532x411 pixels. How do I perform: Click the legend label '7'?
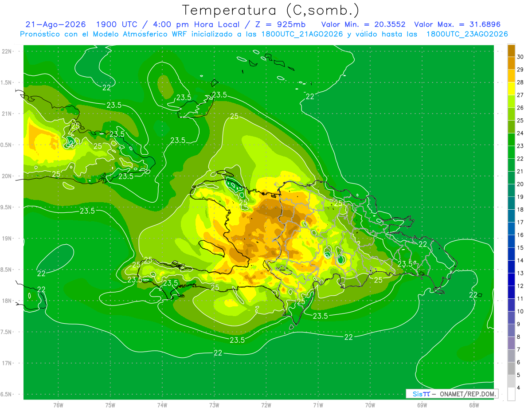pyautogui.click(x=519, y=350)
